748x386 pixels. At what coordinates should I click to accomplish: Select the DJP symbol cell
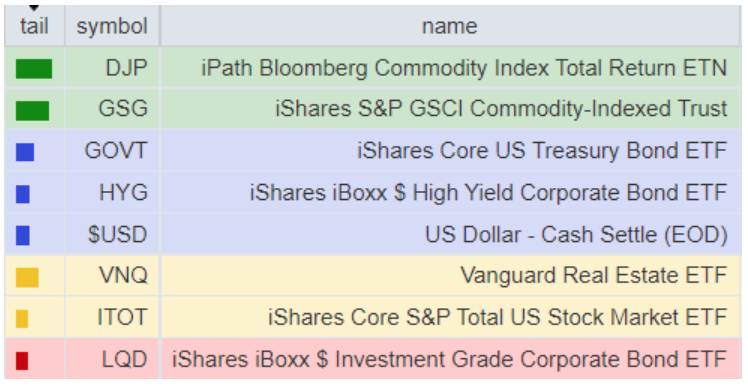coord(112,68)
